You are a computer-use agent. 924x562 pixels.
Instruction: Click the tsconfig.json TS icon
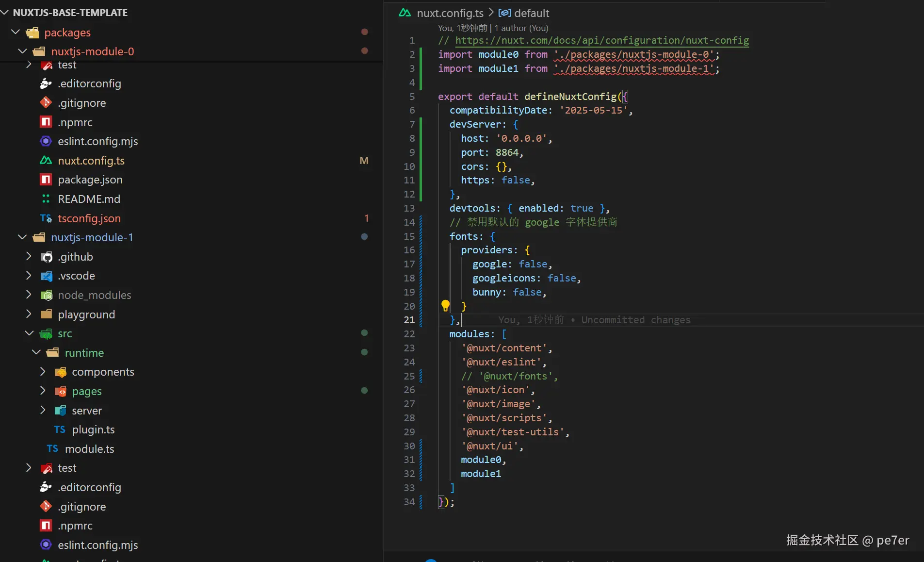[x=46, y=218]
